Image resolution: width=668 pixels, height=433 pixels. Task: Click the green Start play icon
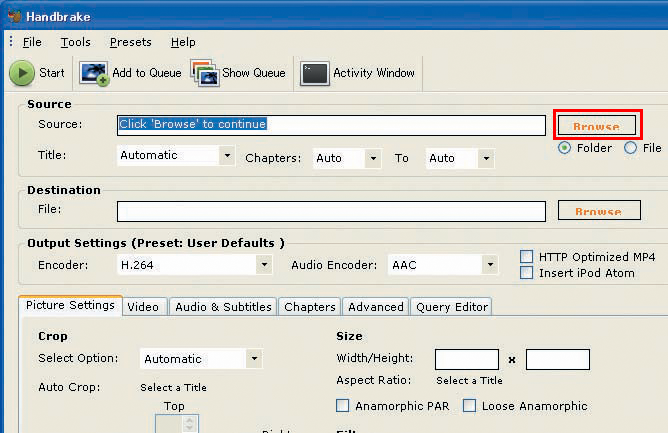pyautogui.click(x=22, y=73)
